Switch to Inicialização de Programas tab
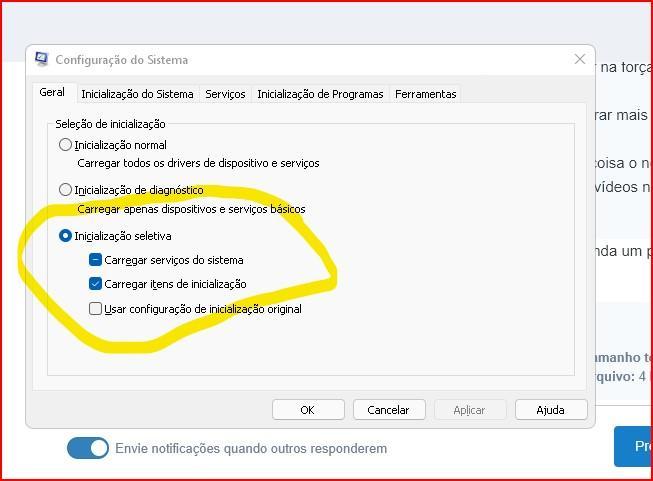 [320, 94]
